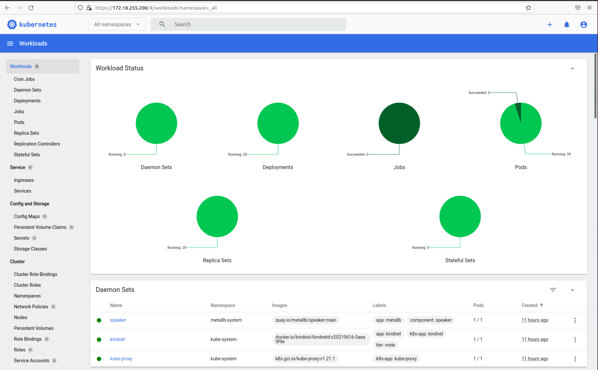Image resolution: width=598 pixels, height=370 pixels.
Task: Click the Replica Sets pie chart
Action: (217, 216)
